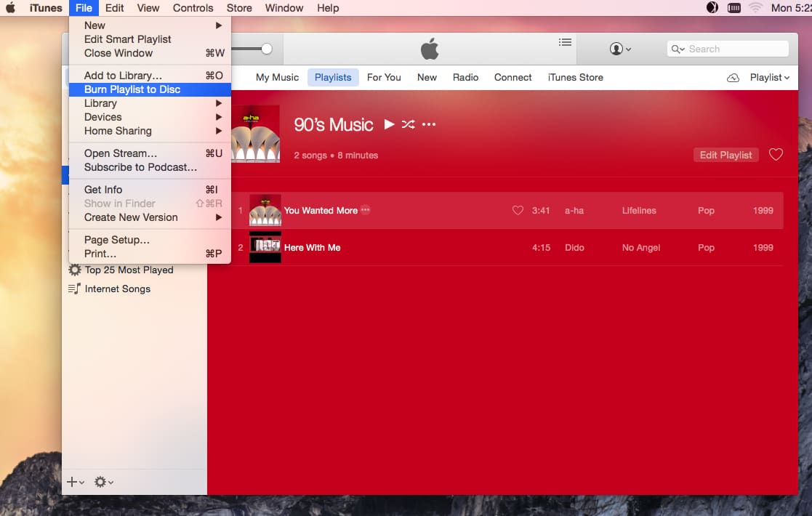Click the iCloud status icon beside Playlist
This screenshot has width=812, height=516.
(x=733, y=77)
